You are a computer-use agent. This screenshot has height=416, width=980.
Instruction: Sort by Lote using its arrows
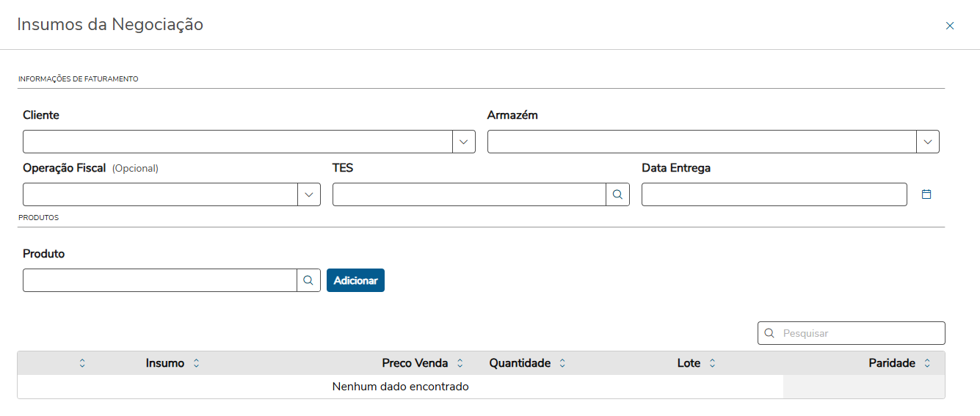tap(712, 363)
